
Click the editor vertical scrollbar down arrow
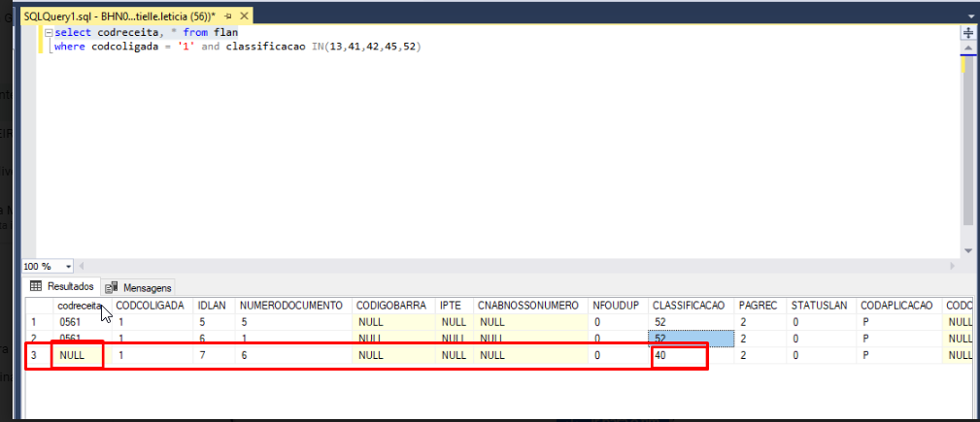pos(967,249)
